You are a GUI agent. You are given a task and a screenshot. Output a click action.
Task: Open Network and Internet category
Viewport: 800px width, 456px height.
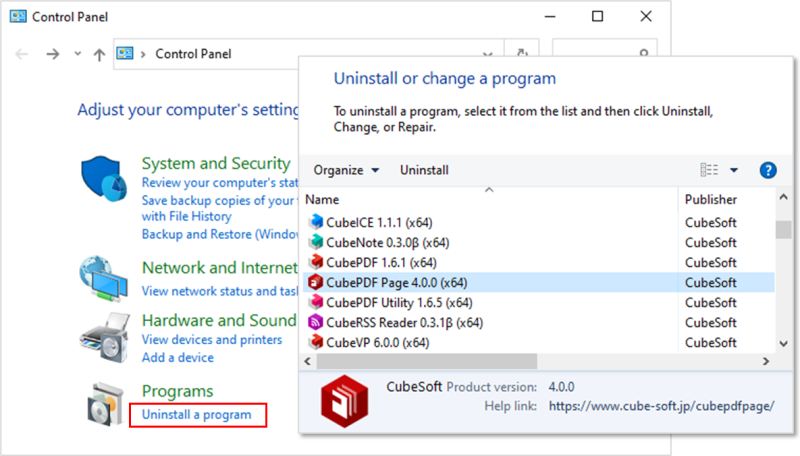click(x=219, y=267)
